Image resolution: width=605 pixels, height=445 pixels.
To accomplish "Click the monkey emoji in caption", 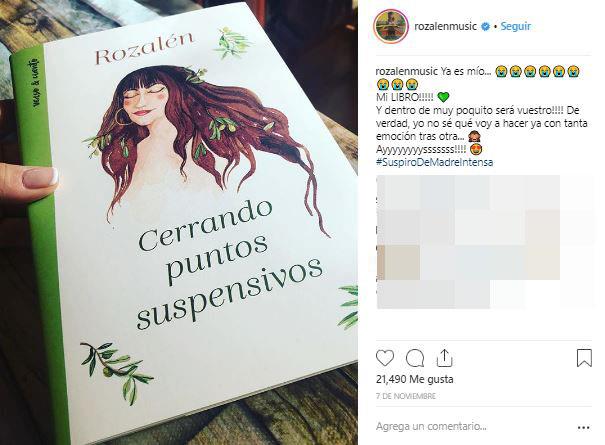I will coord(473,136).
